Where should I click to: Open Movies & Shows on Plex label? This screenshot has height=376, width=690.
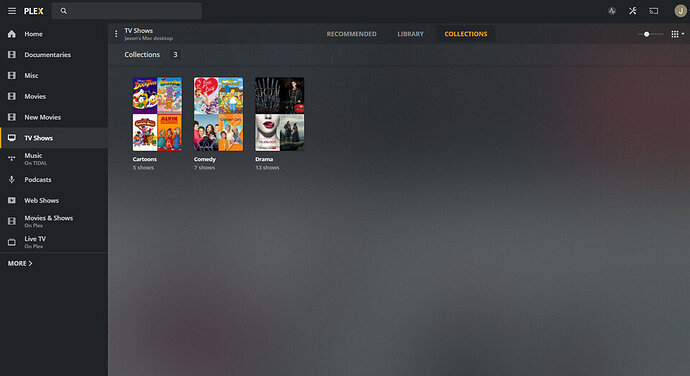click(x=48, y=221)
